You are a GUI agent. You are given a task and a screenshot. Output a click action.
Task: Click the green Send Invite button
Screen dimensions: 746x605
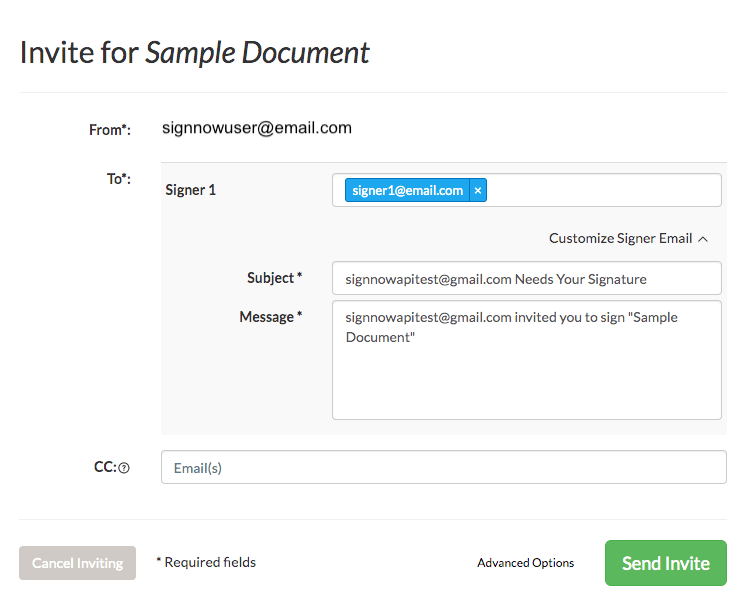665,563
